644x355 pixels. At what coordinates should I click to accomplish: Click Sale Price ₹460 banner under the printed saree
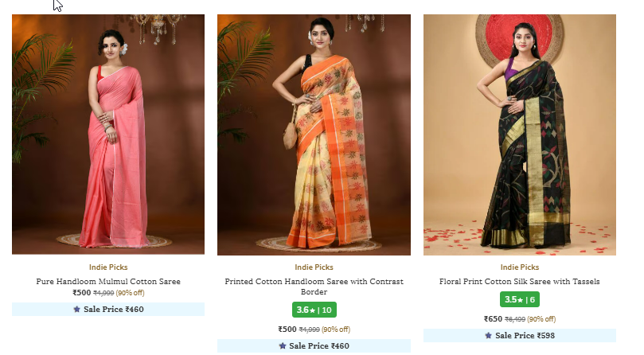tap(314, 345)
